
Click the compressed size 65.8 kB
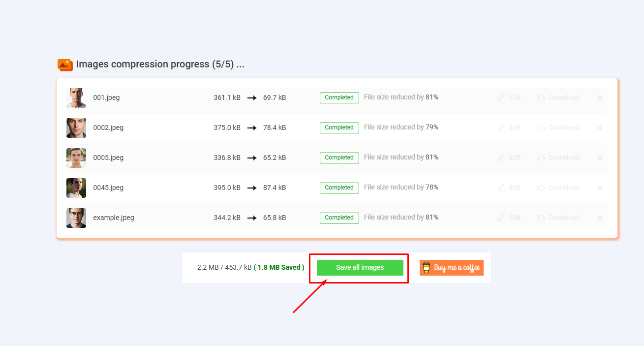(275, 218)
